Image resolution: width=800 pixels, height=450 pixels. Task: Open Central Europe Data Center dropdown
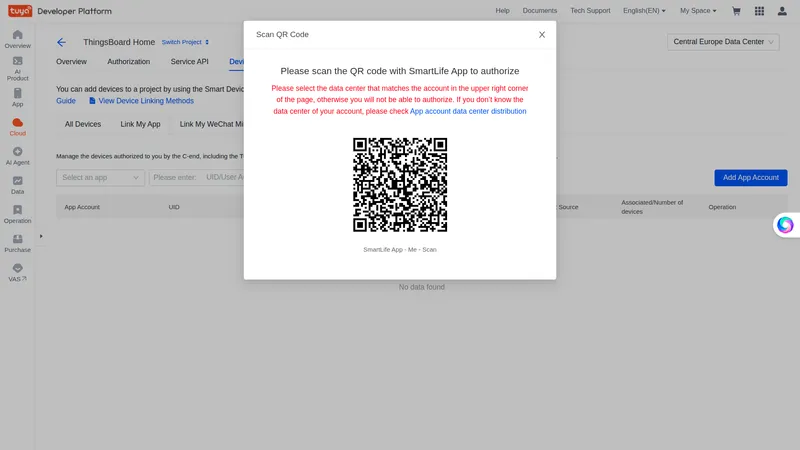[x=723, y=42]
